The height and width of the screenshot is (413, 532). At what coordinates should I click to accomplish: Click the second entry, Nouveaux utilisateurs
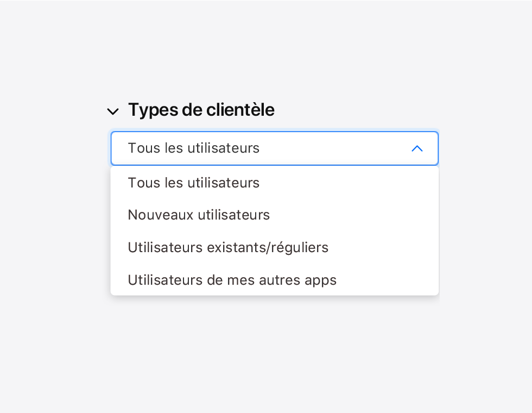[199, 215]
